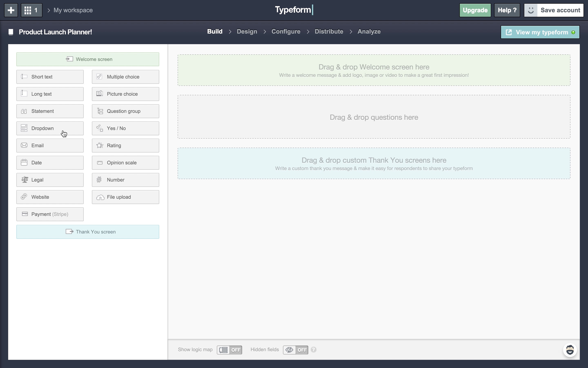Select the Date calendar icon
The width and height of the screenshot is (588, 368).
click(x=24, y=162)
